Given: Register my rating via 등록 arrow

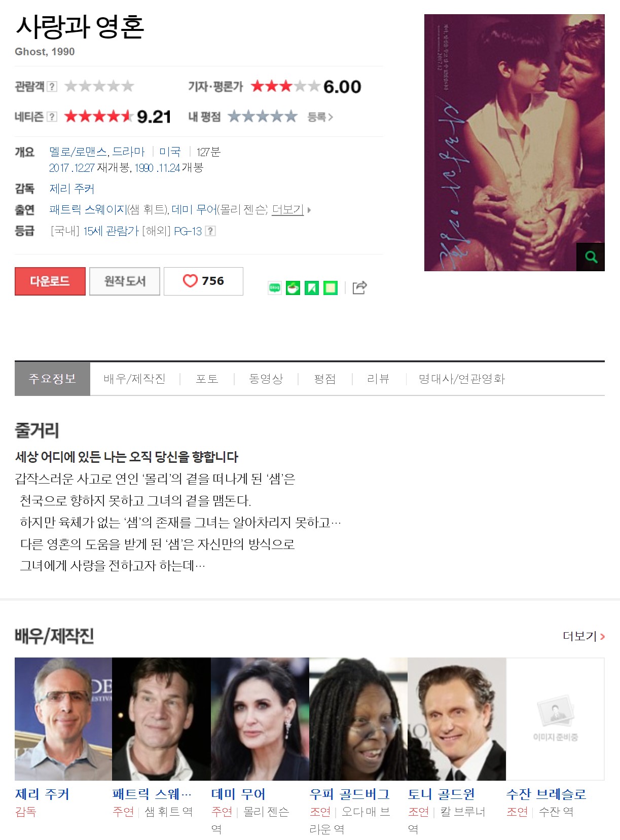Looking at the screenshot, I should [320, 117].
